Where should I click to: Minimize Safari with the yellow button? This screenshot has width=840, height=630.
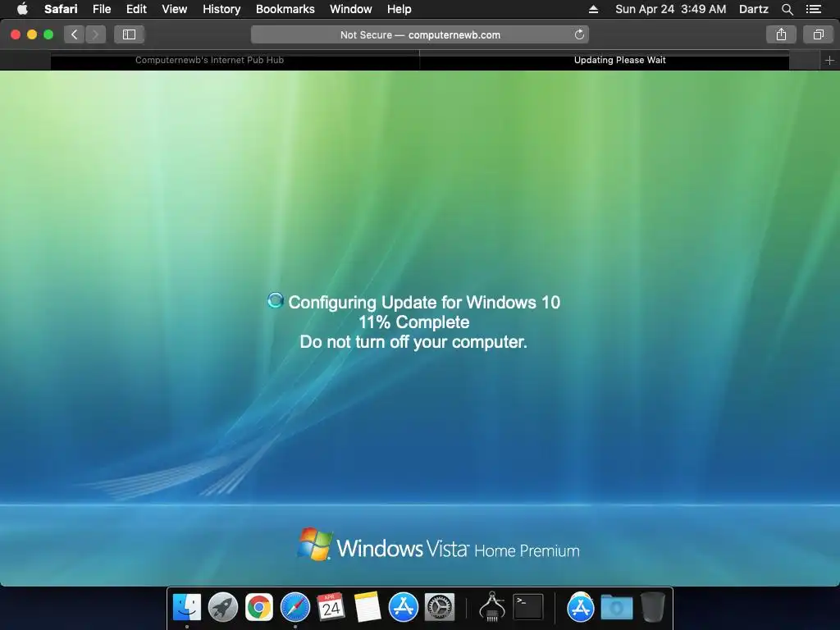pos(32,34)
